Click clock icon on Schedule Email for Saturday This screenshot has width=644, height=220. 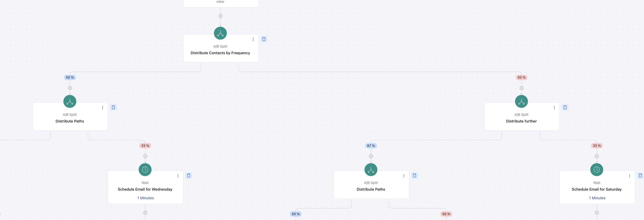point(596,170)
